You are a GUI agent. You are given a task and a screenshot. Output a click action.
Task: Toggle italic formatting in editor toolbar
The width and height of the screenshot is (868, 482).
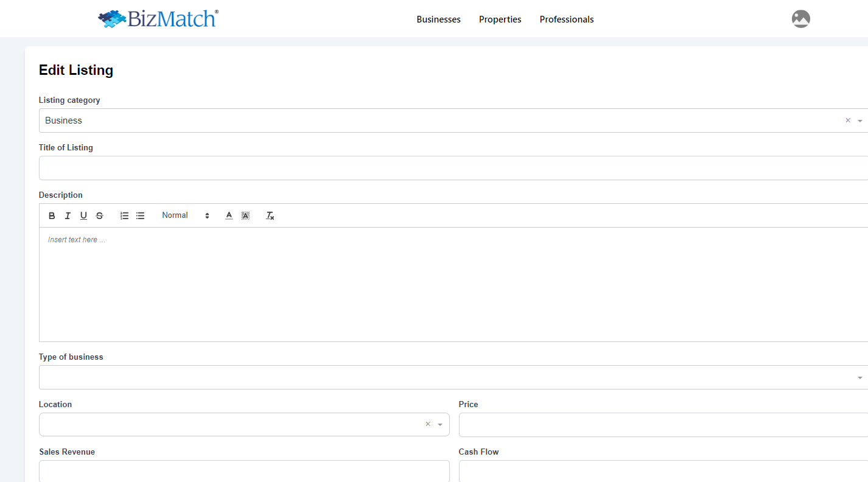point(68,215)
